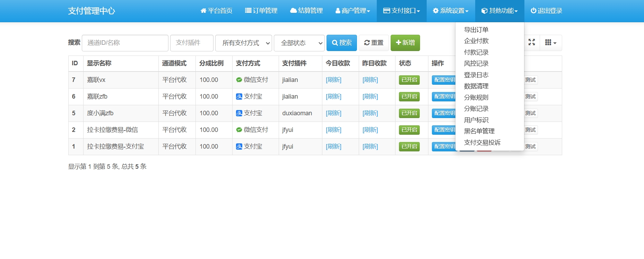Open the column grid icon dropdown

[550, 43]
